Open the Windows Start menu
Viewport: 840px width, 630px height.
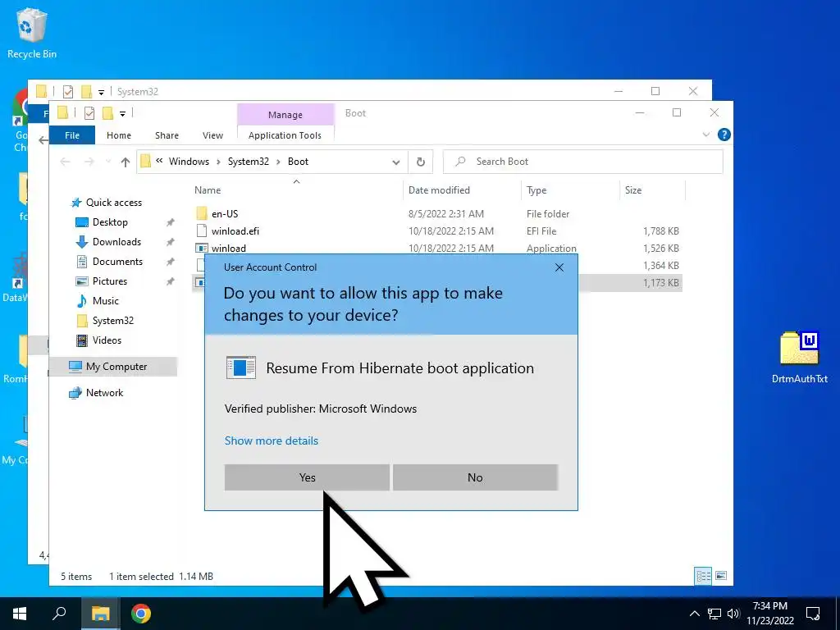[x=20, y=614]
